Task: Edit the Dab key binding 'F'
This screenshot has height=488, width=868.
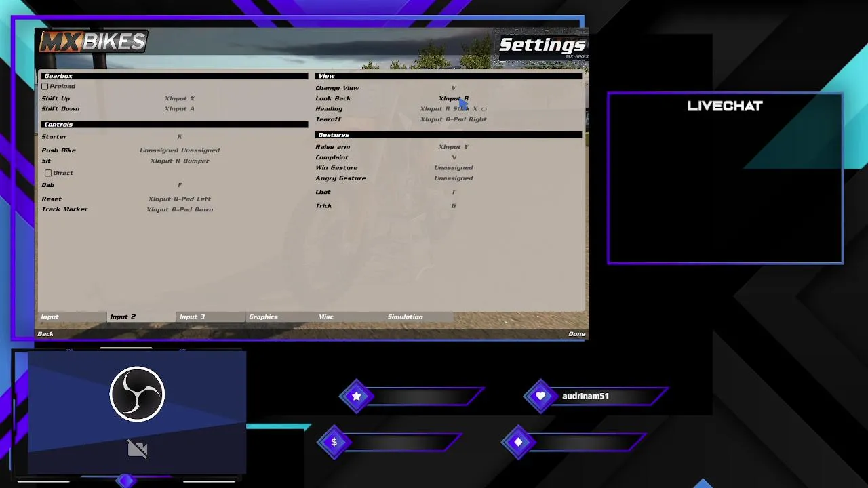Action: [x=180, y=185]
